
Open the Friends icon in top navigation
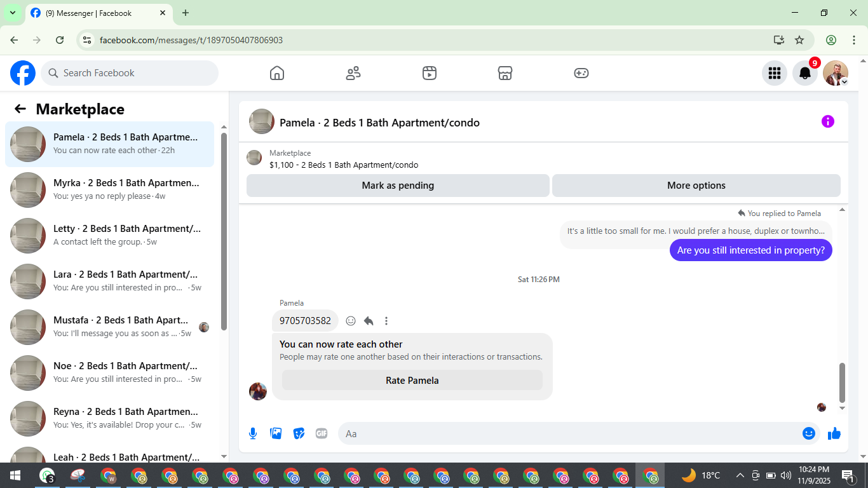[353, 73]
